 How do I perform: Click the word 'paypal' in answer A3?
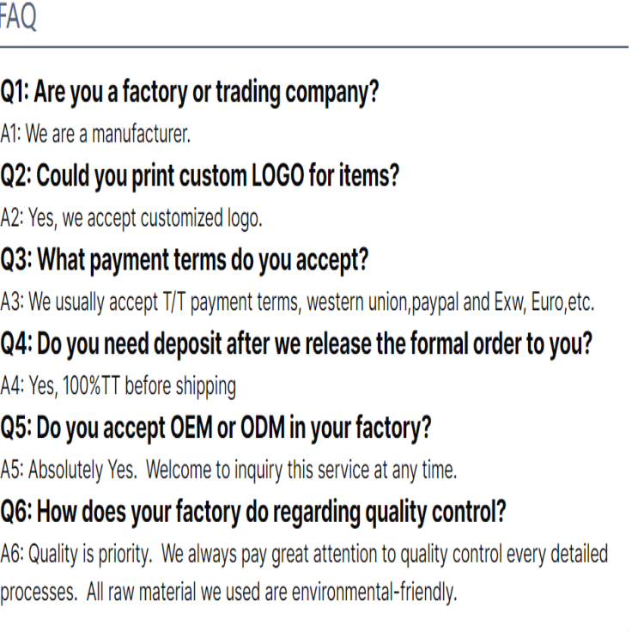435,303
